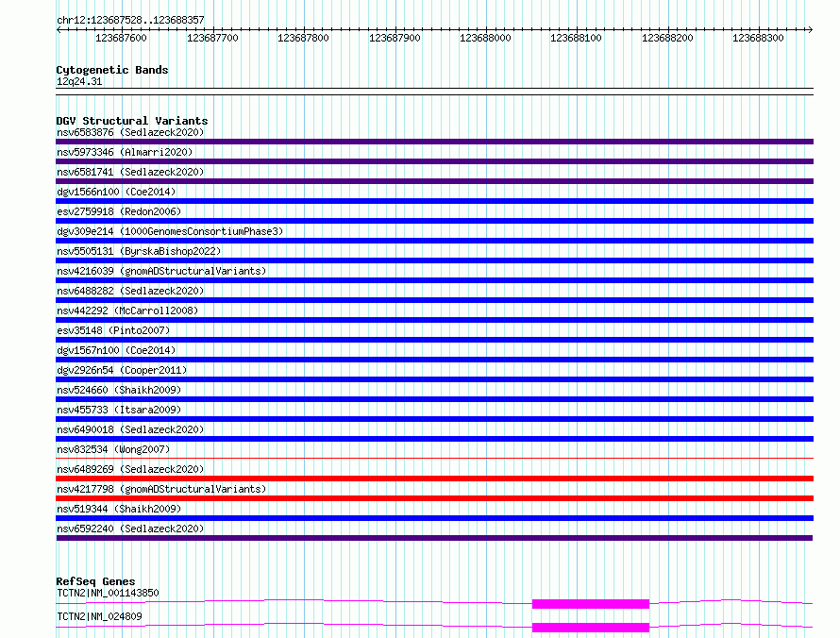Click the nsv6583876 (Sedlazeck2020) variant label

(130, 132)
